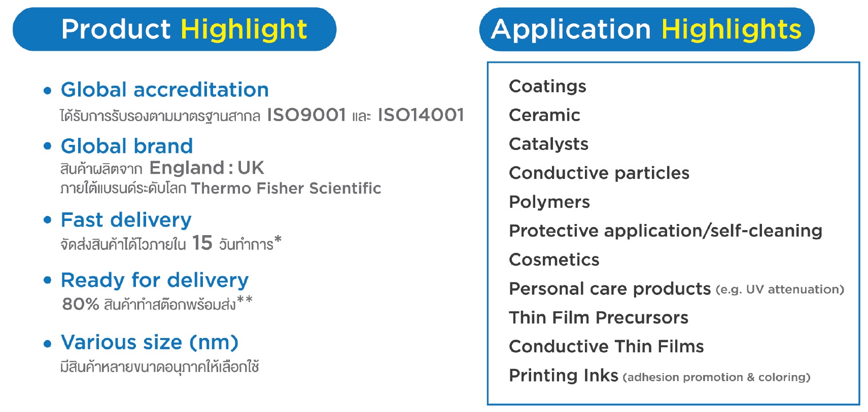Screen dimensions: 868x412
Task: Select the Thermo Fisher Scientific text
Action: 286,189
